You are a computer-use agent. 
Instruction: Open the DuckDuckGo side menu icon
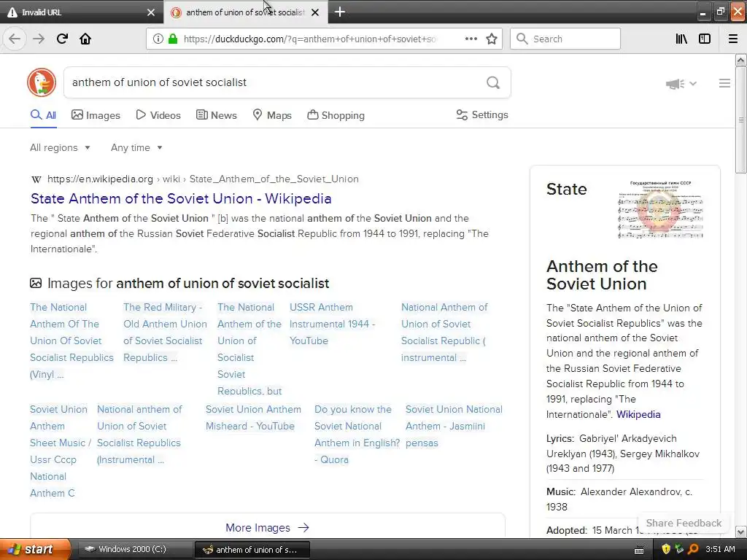[x=724, y=83]
